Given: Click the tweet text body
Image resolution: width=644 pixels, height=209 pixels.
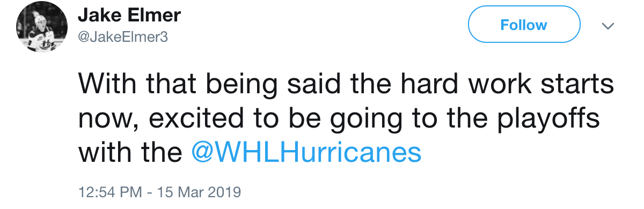Looking at the screenshot, I should (x=346, y=119).
